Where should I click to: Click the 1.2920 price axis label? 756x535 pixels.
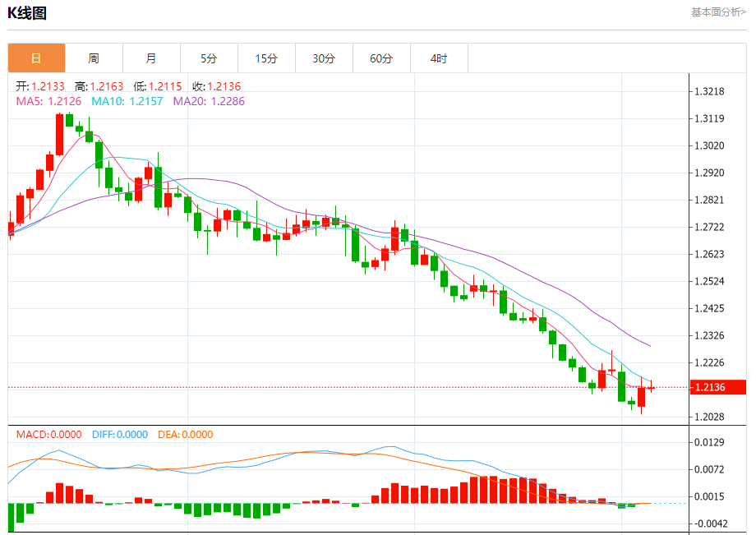[708, 173]
